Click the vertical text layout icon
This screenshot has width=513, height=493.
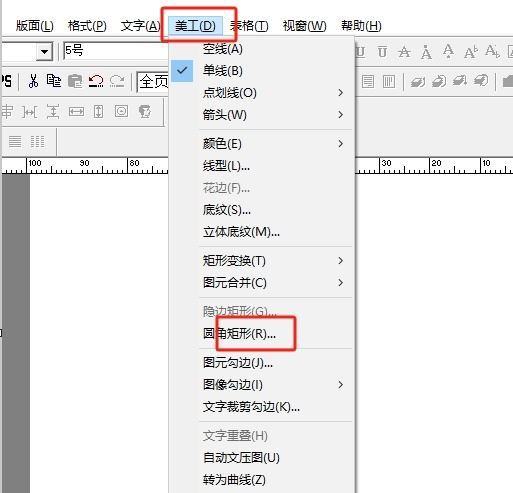pos(389,81)
